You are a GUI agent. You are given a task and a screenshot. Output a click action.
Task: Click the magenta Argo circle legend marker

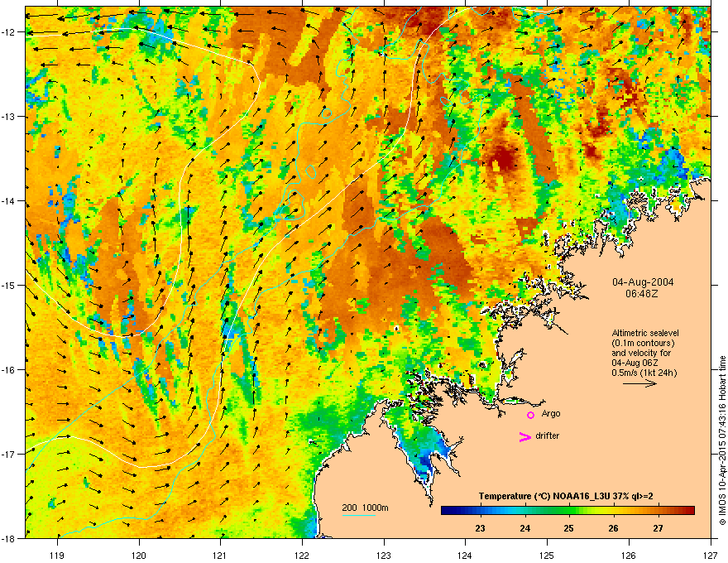pos(530,415)
